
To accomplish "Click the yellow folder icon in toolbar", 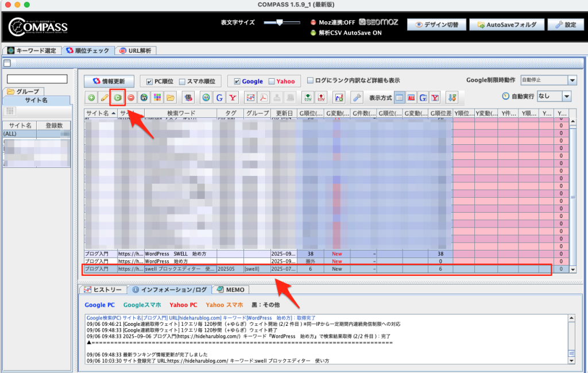I will tap(171, 98).
